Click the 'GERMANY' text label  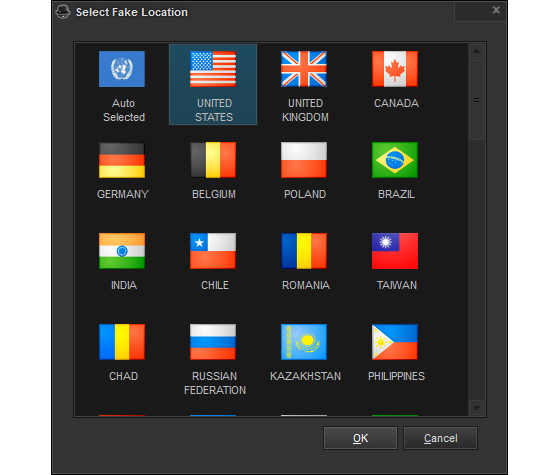123,194
